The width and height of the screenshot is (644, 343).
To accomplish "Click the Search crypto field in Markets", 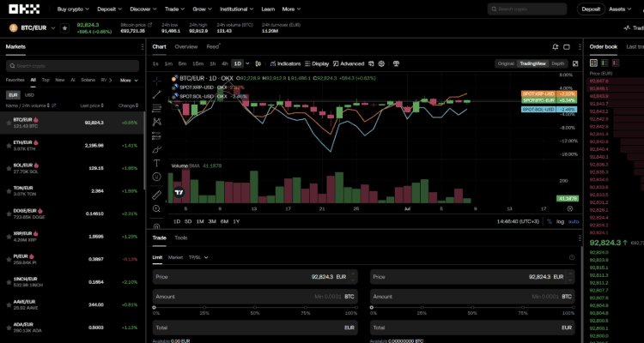I will pos(72,65).
